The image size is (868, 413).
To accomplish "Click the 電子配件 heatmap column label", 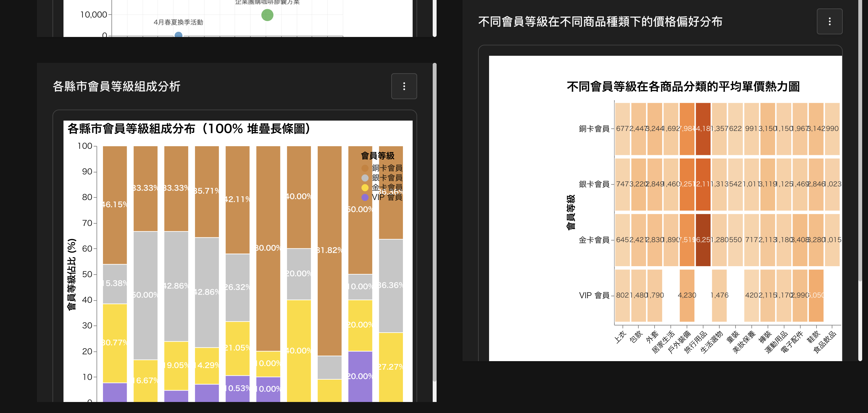I will point(793,342).
